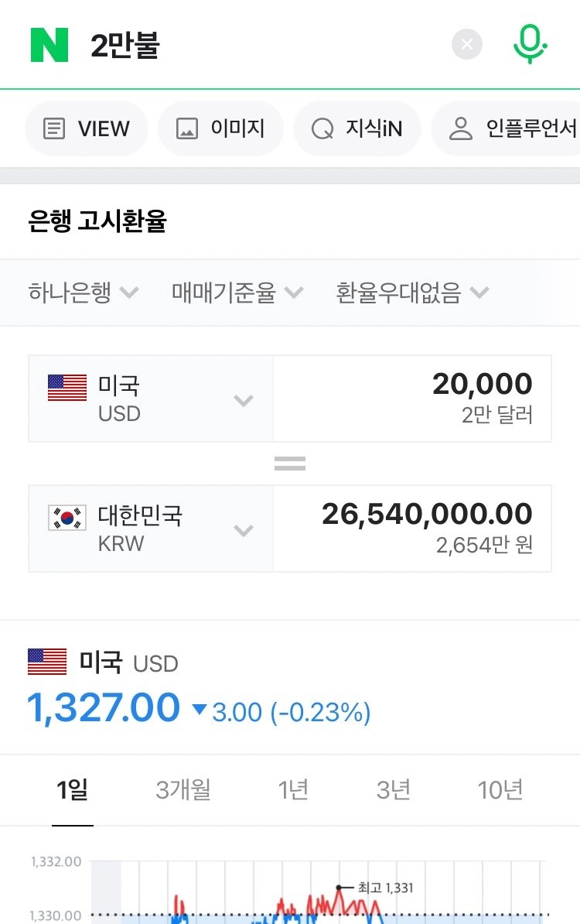
Task: Open the 매매기준율 rate type dropdown
Action: pyautogui.click(x=237, y=293)
